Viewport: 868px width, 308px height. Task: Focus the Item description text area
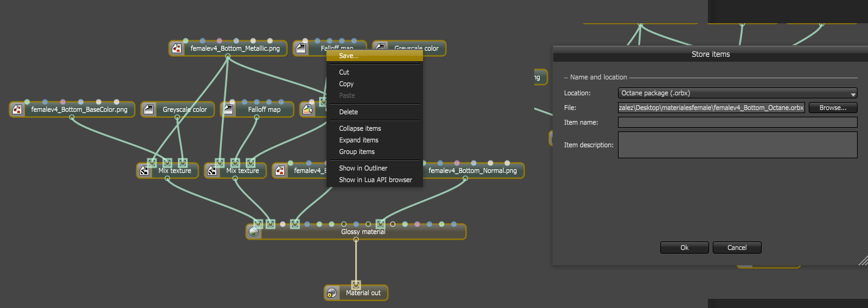738,145
